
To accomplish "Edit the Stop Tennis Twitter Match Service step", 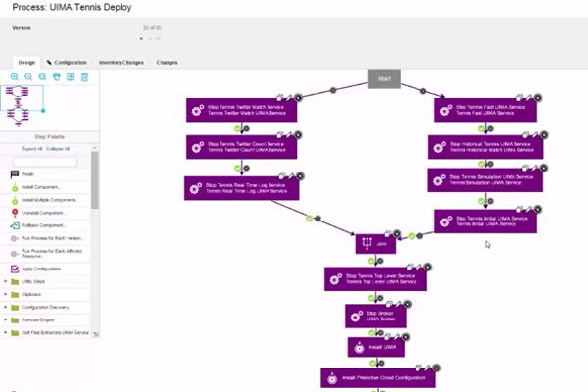I will [289, 98].
